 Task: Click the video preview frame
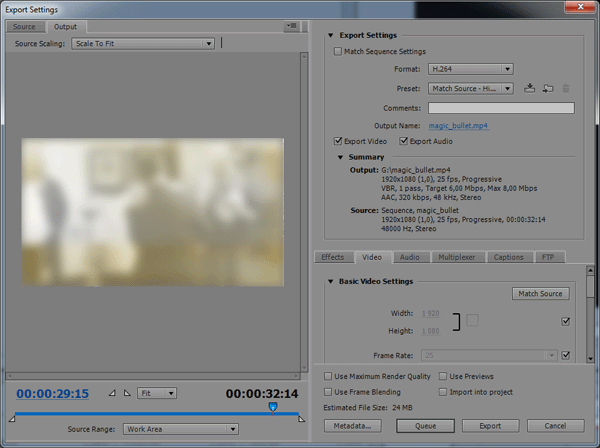(153, 212)
